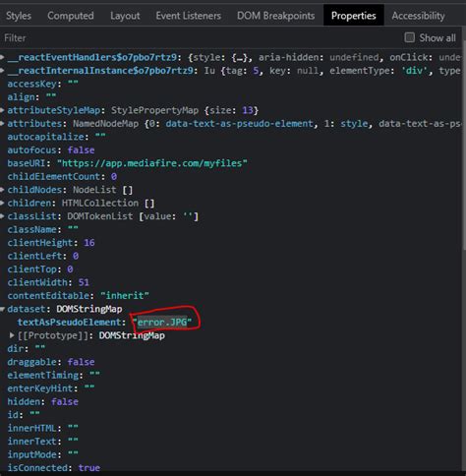This screenshot has height=476, width=466.
Task: Expand the classList DOMTokenList
Action: coord(2,216)
